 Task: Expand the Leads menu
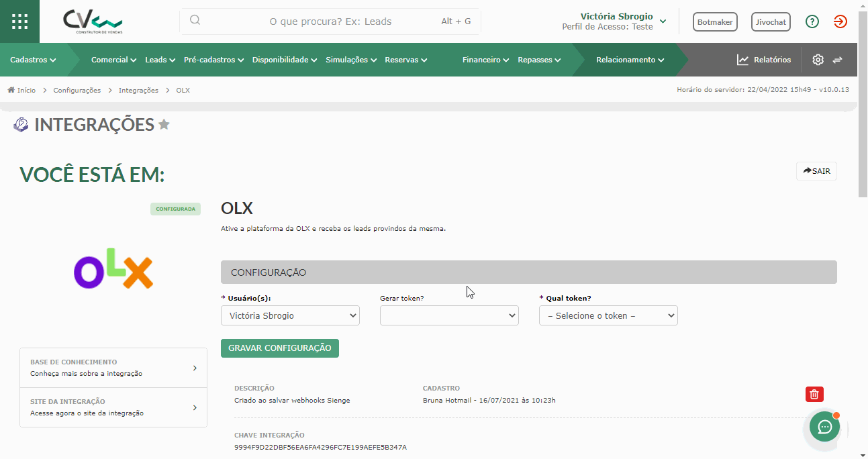click(x=160, y=60)
